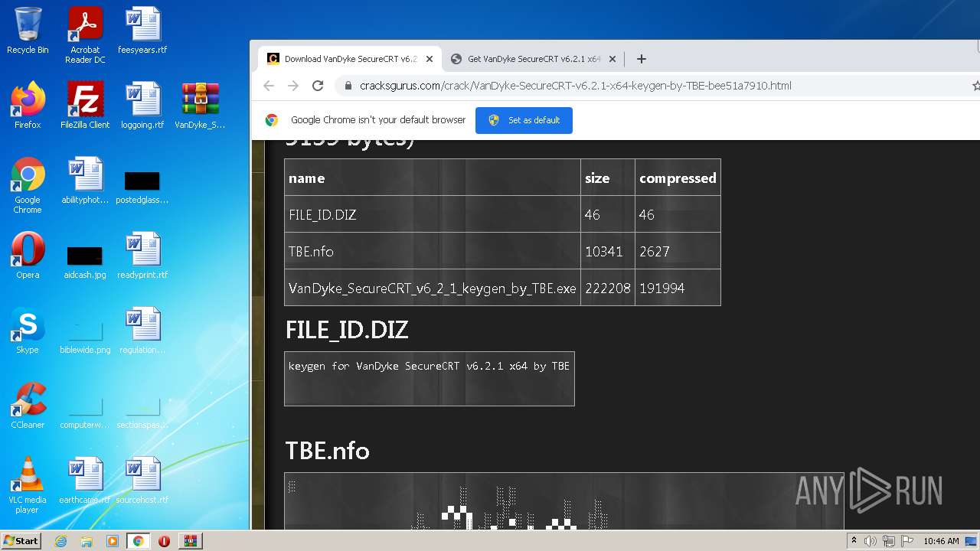Launch Opera browser from desktop
The width and height of the screenshot is (980, 551).
[28, 256]
